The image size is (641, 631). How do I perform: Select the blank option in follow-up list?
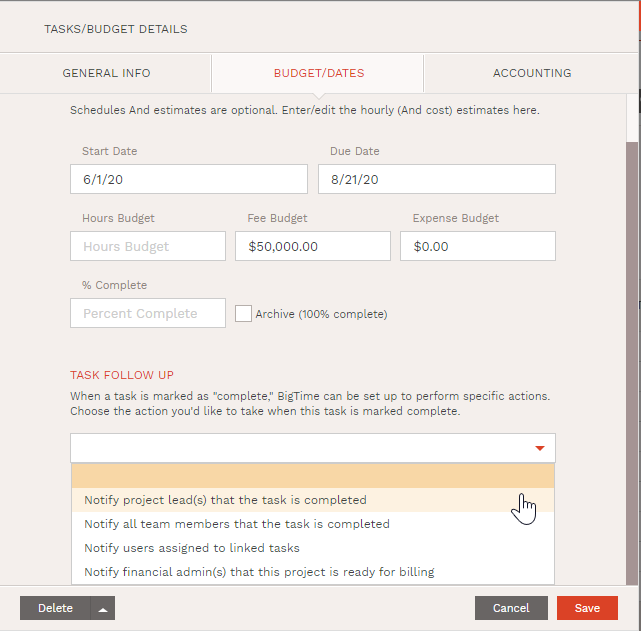point(313,476)
